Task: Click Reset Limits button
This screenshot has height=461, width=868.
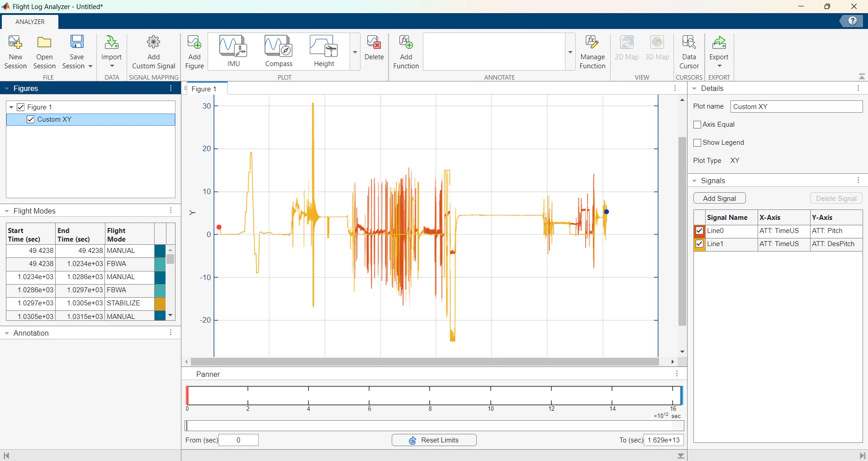Action: [x=434, y=440]
